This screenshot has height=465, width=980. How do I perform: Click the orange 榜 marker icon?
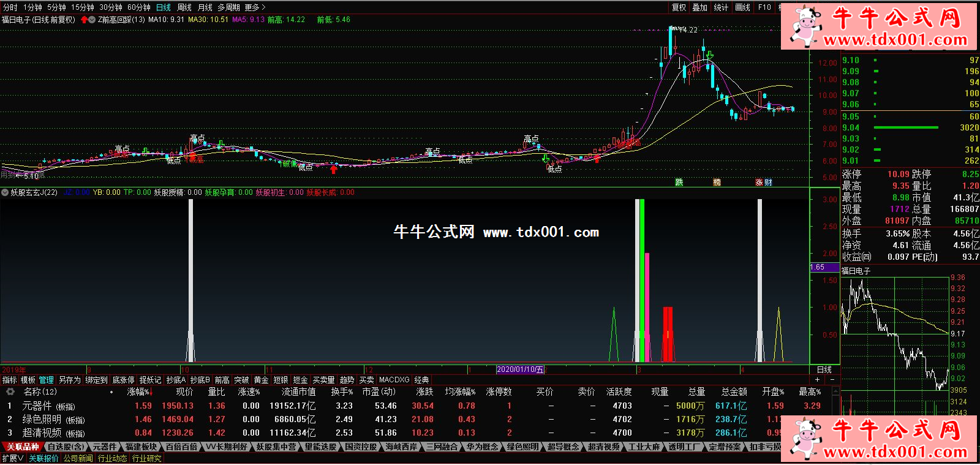tap(717, 182)
